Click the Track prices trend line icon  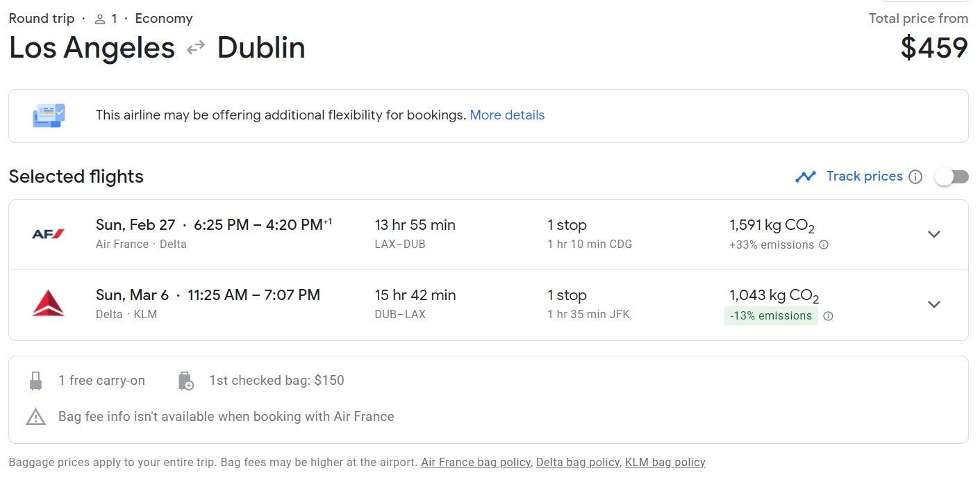click(x=806, y=176)
